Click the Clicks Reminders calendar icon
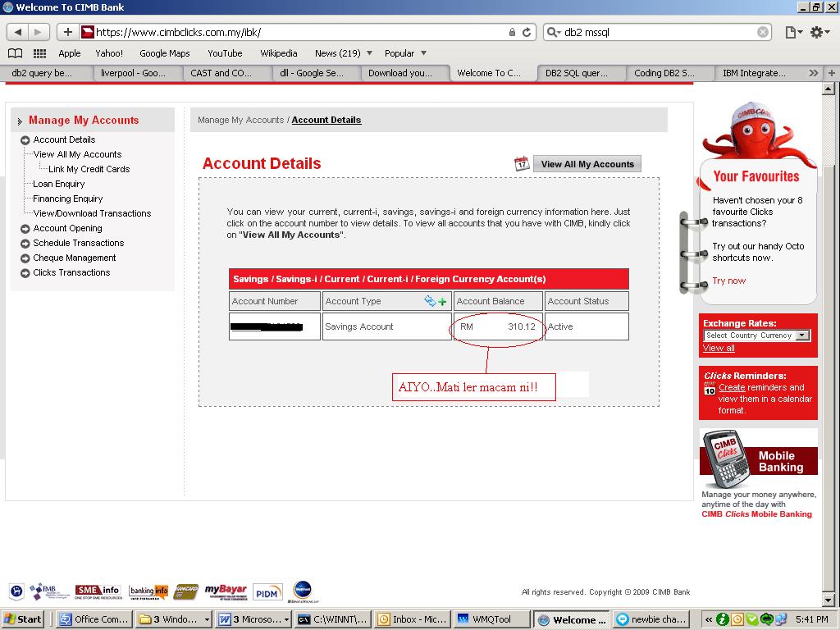This screenshot has width=840, height=630. click(x=710, y=389)
